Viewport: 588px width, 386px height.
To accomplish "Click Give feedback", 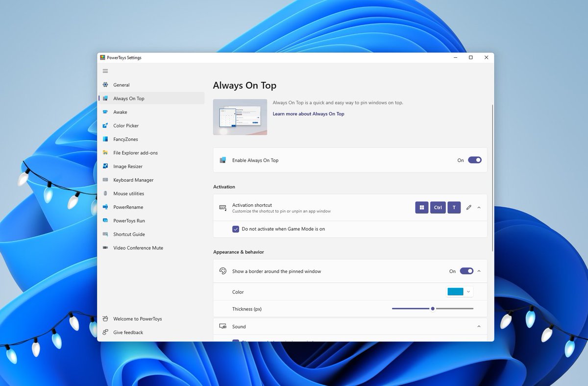I will 152,333.
